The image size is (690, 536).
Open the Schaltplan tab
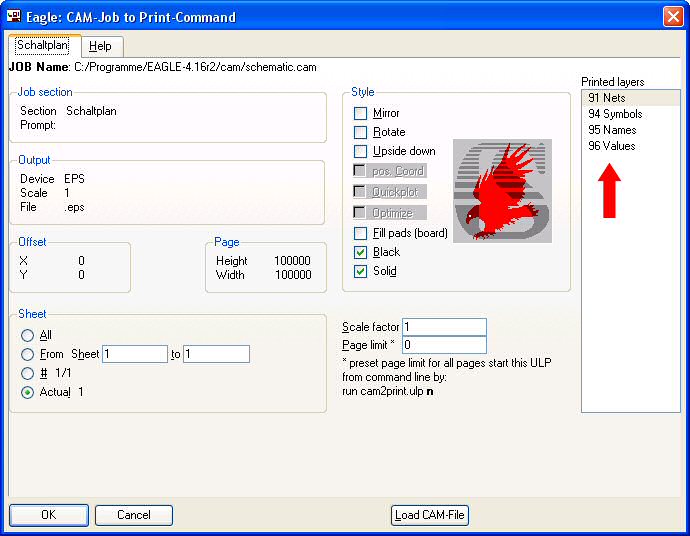tap(40, 46)
